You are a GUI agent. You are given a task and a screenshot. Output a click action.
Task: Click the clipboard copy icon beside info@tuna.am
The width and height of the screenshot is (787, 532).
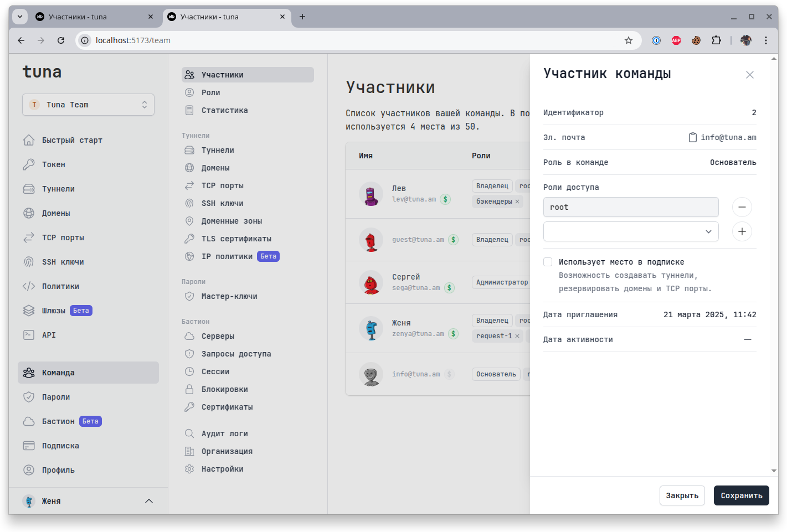[692, 137]
